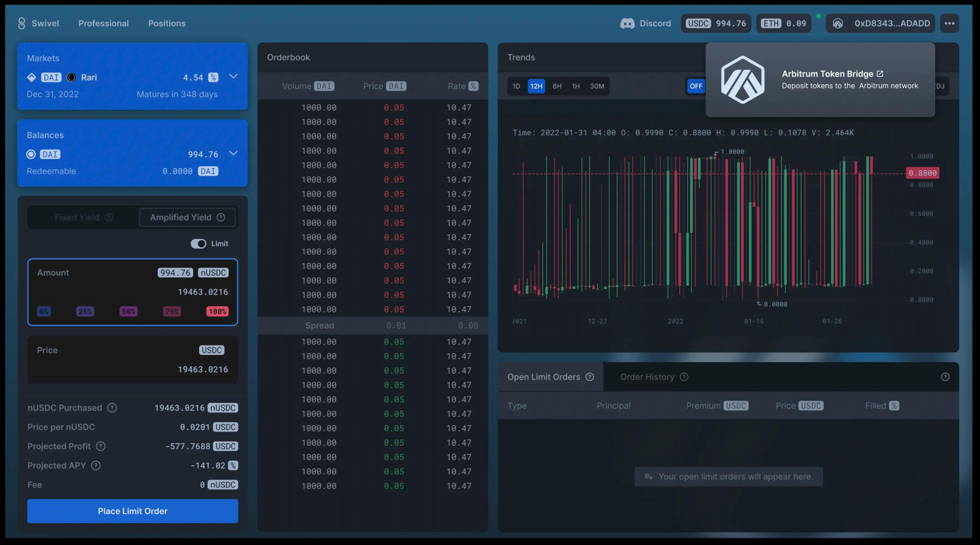Viewport: 980px width, 545px height.
Task: Click Place Limit Order button
Action: pos(132,511)
